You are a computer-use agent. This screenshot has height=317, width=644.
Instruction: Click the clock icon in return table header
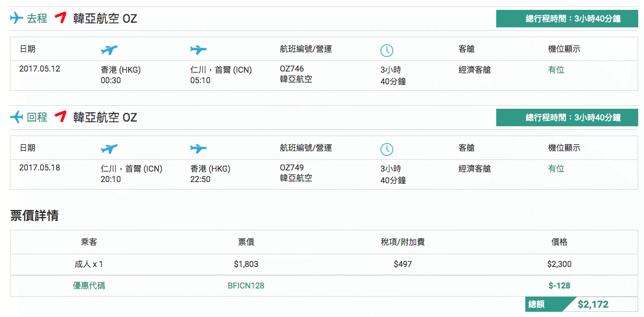(x=387, y=149)
